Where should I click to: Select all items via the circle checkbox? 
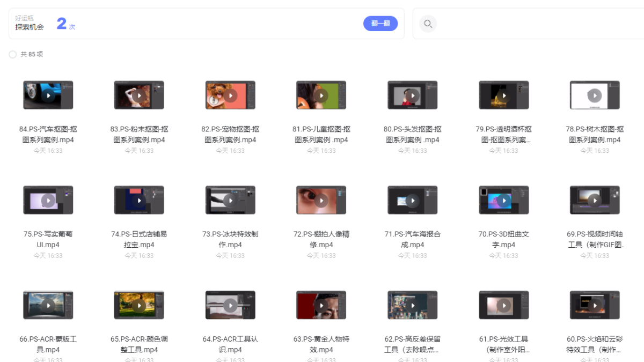pyautogui.click(x=12, y=54)
